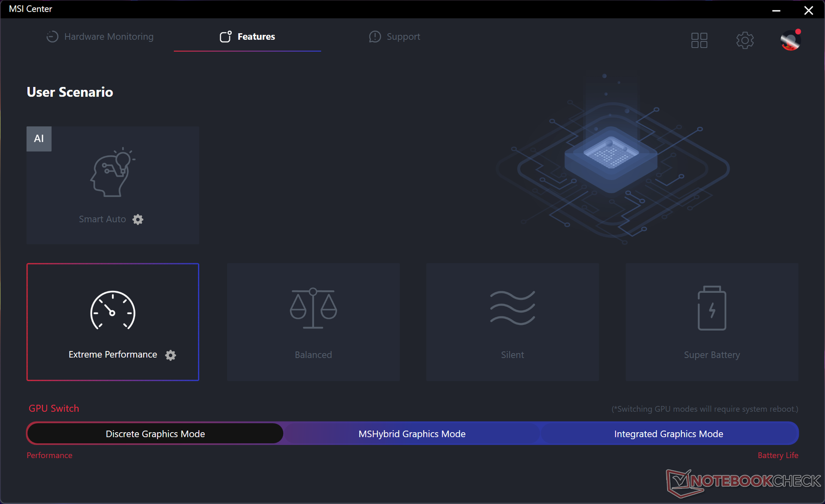Viewport: 825px width, 504px height.
Task: Click the AI badge on Smart Auto
Action: pyautogui.click(x=39, y=138)
